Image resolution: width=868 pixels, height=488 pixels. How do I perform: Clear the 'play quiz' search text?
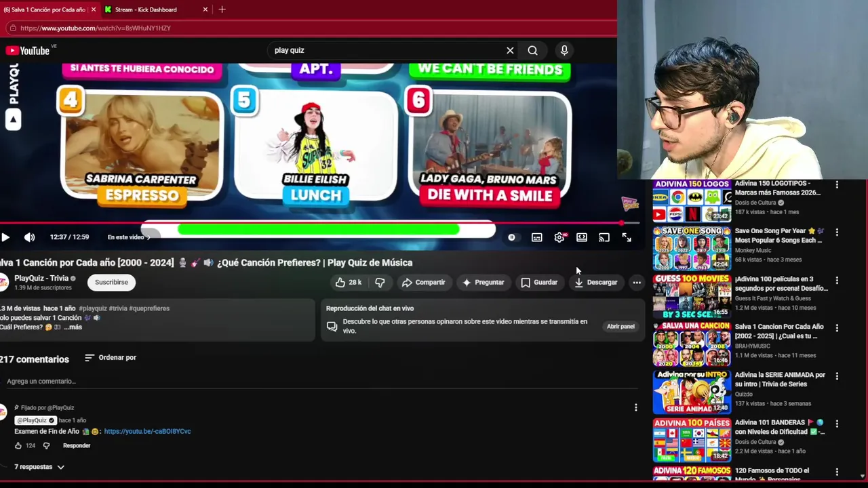510,50
